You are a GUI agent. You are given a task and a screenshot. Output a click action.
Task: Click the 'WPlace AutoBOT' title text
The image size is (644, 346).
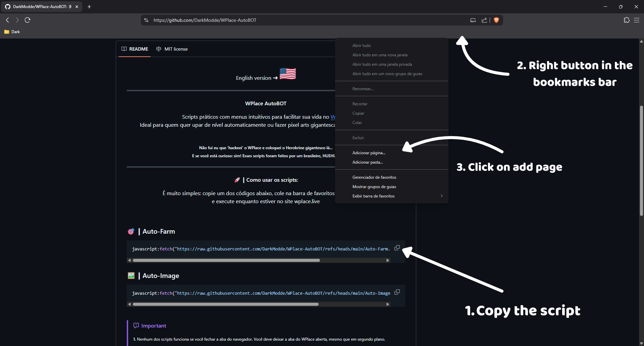click(x=266, y=104)
